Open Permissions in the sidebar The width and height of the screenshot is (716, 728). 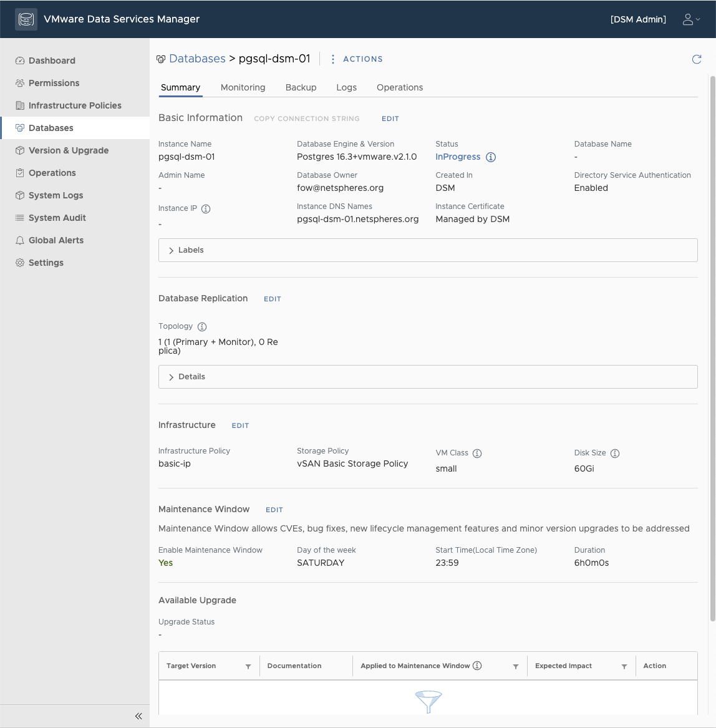(x=75, y=83)
